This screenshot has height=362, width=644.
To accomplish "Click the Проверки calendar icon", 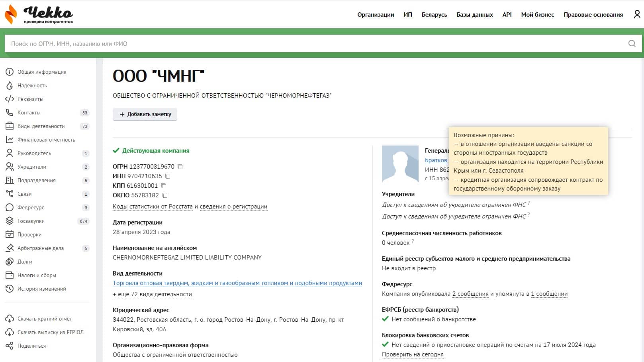I will pos(10,234).
